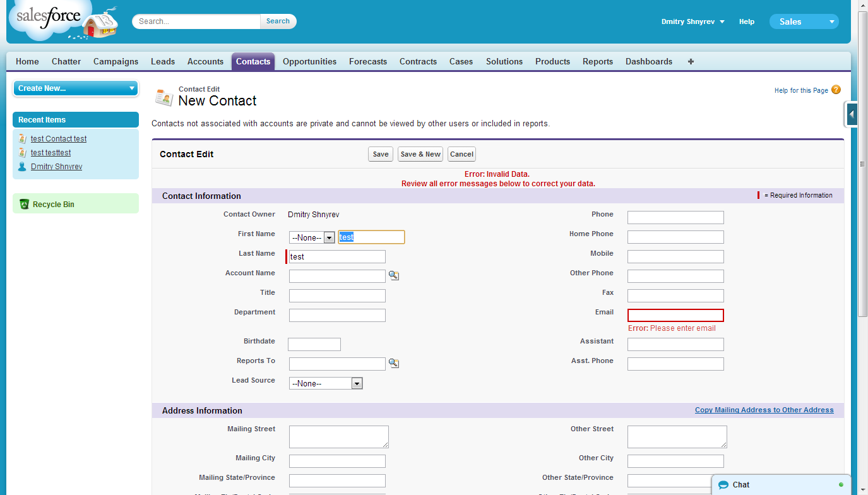
Task: Open the Lead Source dropdown
Action: [x=326, y=383]
